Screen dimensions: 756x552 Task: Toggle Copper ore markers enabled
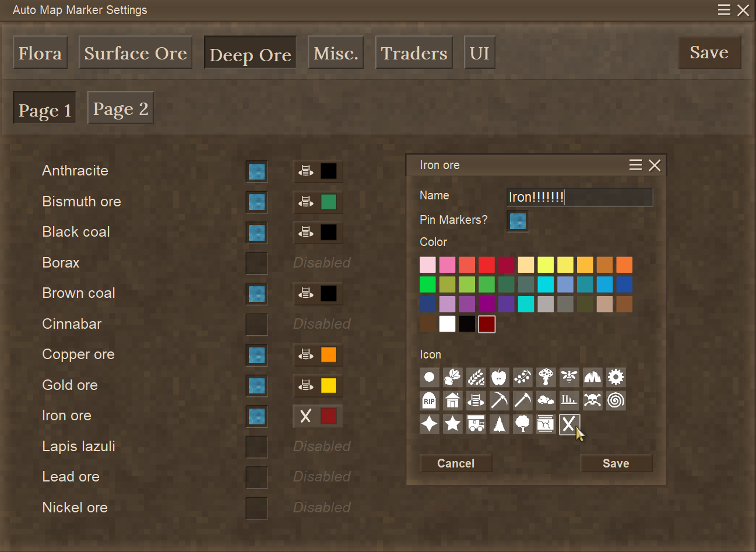point(257,356)
